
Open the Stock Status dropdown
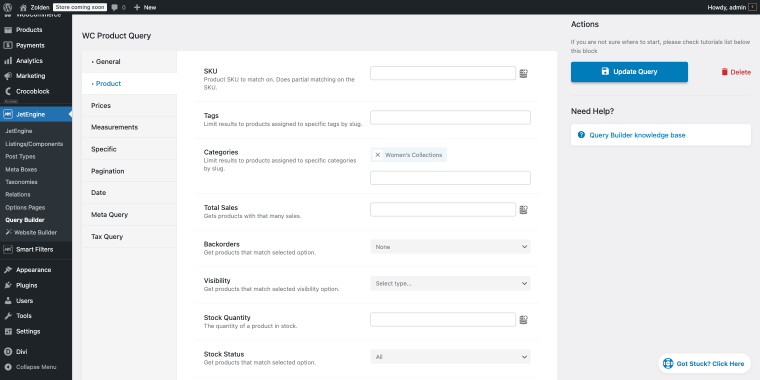point(450,357)
